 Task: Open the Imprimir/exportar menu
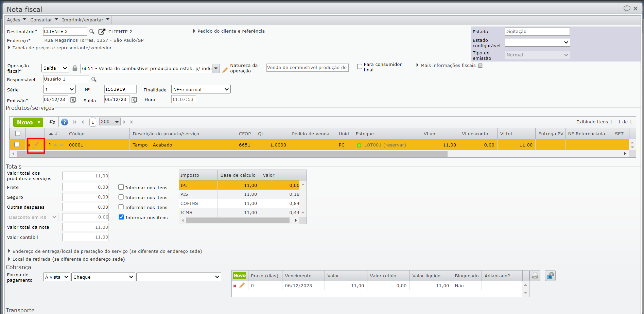click(86, 20)
